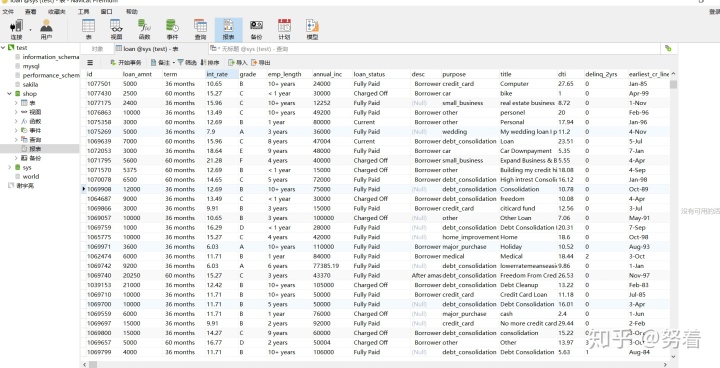Select the 视图 view icon in main toolbar
This screenshot has width=720, height=368.
pos(116,29)
